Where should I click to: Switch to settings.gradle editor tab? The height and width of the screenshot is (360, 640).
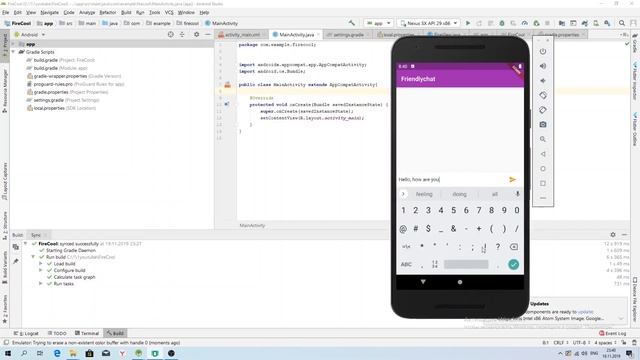click(348, 35)
